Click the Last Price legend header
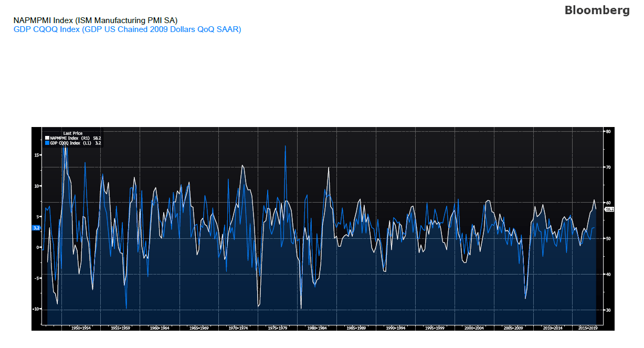 coord(73,133)
